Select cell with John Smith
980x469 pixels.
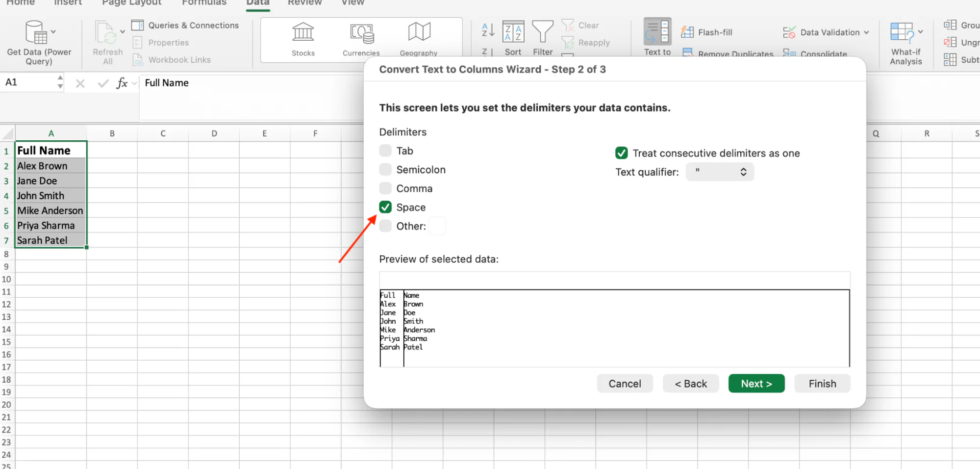tap(51, 196)
